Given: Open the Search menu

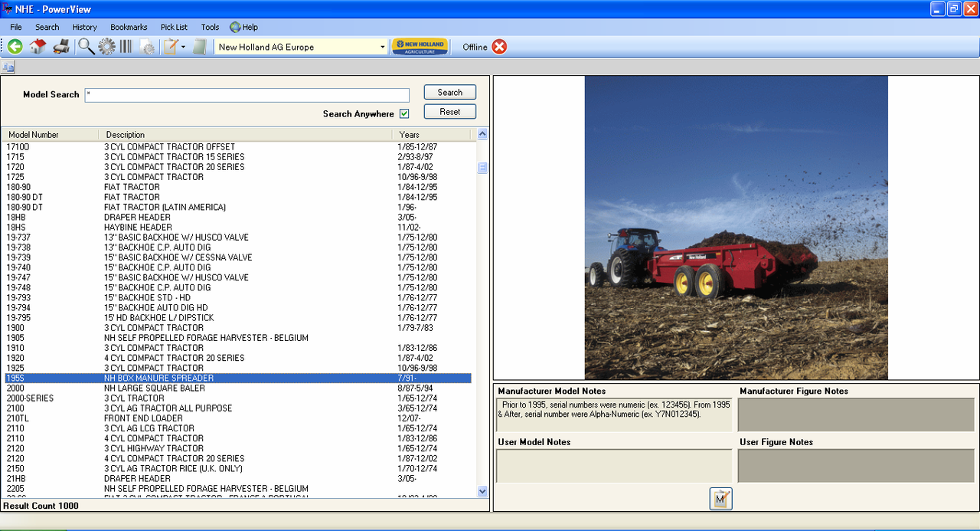Looking at the screenshot, I should (47, 27).
